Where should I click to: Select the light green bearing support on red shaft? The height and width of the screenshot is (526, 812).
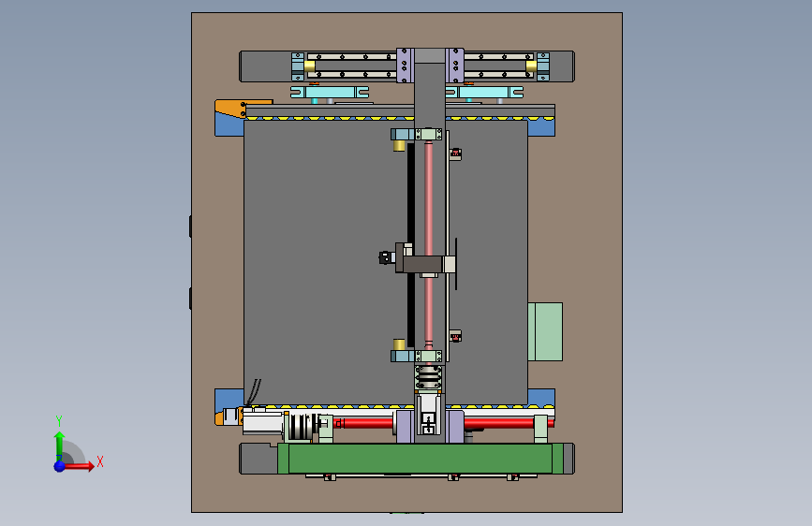coord(540,429)
